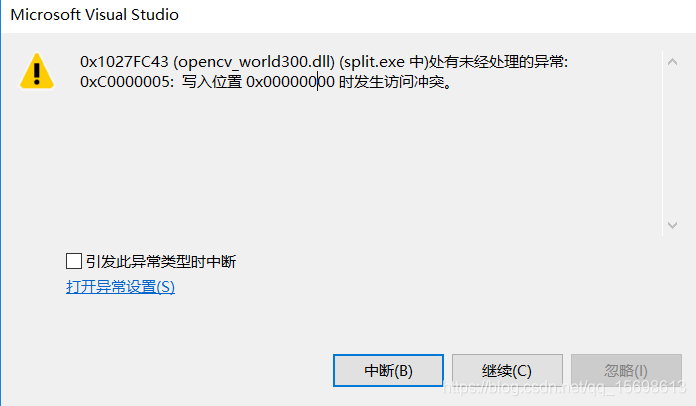Click the Microsoft Visual Studio title bar
The width and height of the screenshot is (696, 406).
(x=348, y=16)
